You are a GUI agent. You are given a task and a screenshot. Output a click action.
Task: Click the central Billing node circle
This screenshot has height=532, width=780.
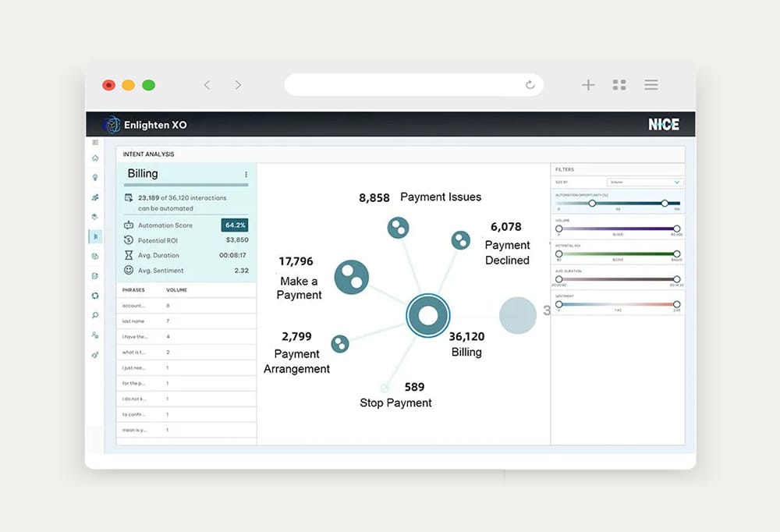(x=428, y=316)
